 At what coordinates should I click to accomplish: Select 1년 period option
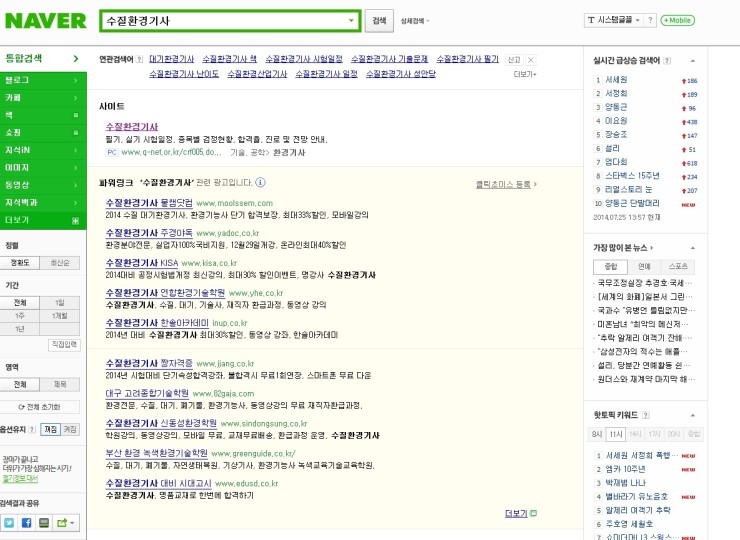click(20, 329)
